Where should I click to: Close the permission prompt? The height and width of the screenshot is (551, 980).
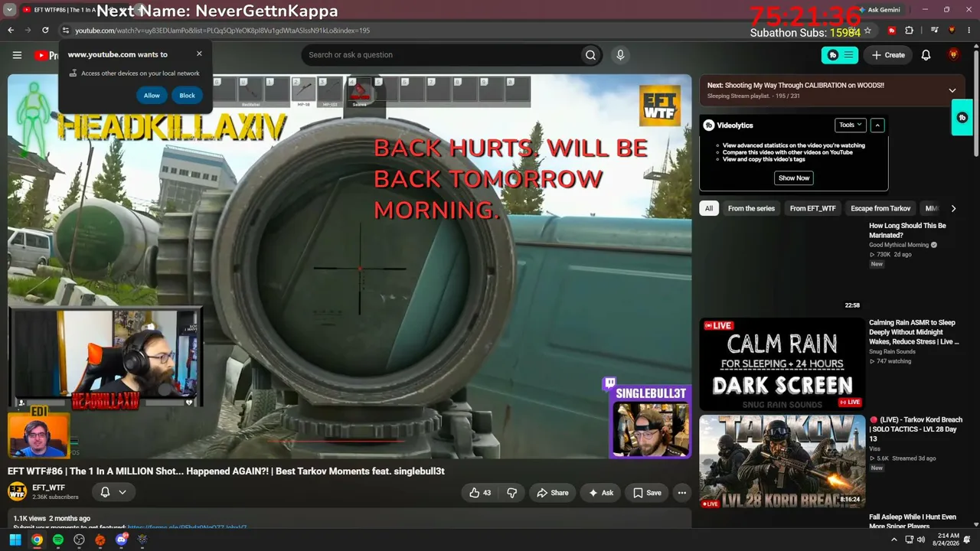(199, 54)
